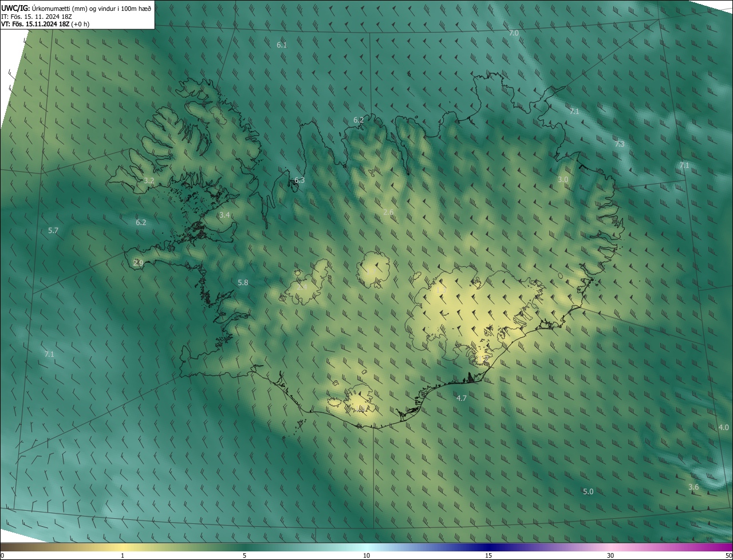Click the color scale tick label 5
The image size is (733, 560).
245,556
